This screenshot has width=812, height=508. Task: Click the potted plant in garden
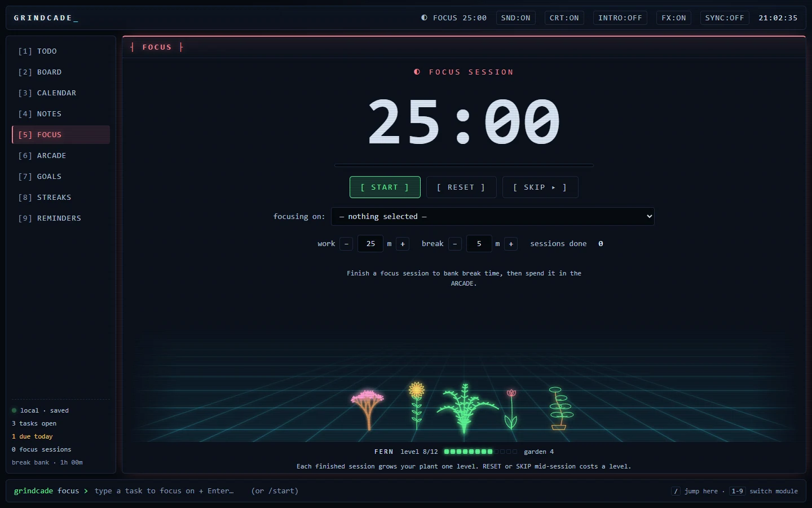(x=560, y=408)
